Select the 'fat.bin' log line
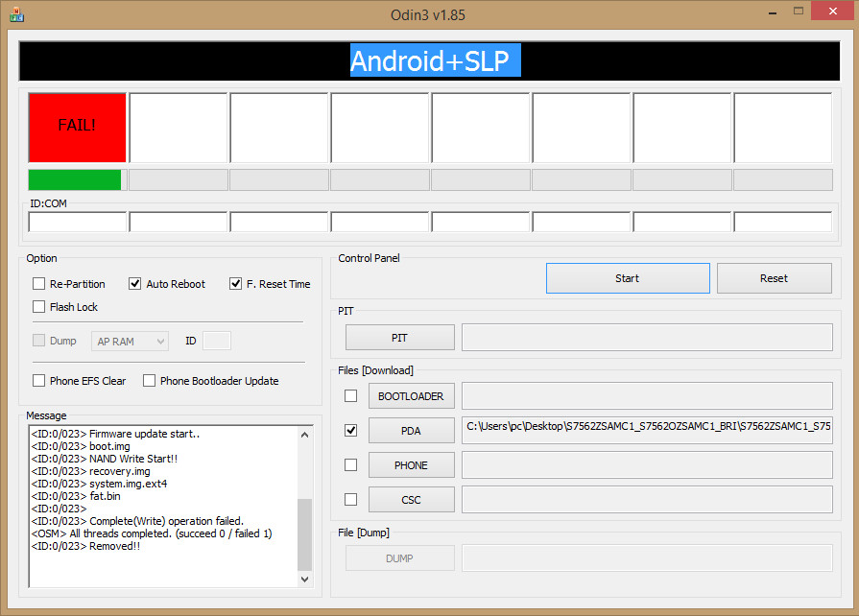Viewport: 859px width, 616px height. click(76, 496)
